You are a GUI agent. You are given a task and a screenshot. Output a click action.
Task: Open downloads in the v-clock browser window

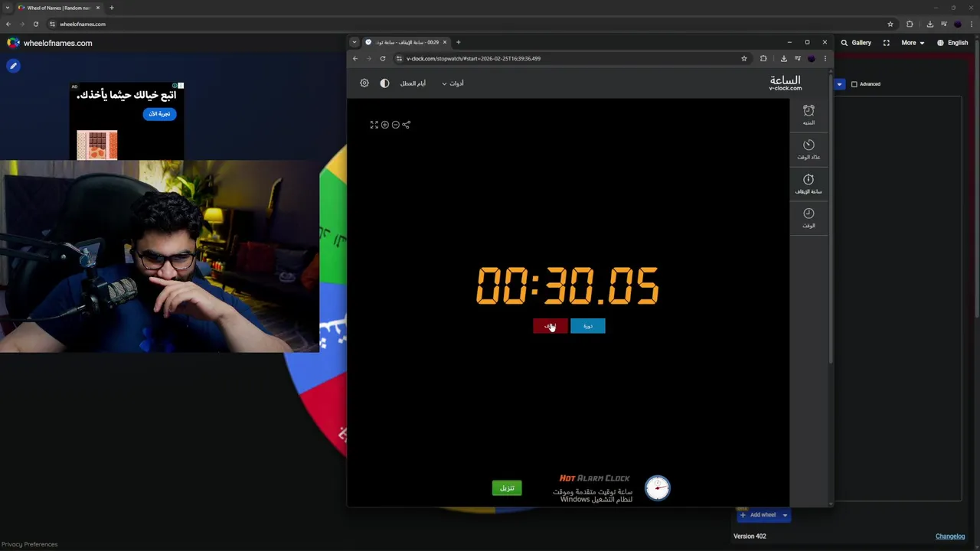point(783,58)
